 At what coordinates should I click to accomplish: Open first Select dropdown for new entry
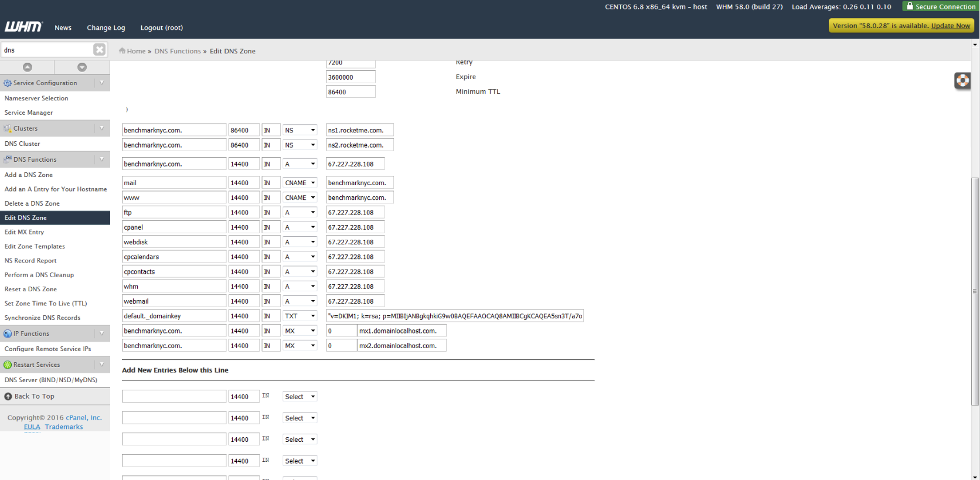(x=300, y=397)
